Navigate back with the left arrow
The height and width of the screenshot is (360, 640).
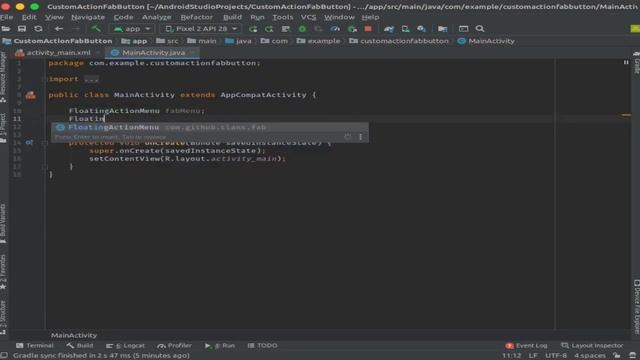[x=59, y=29]
